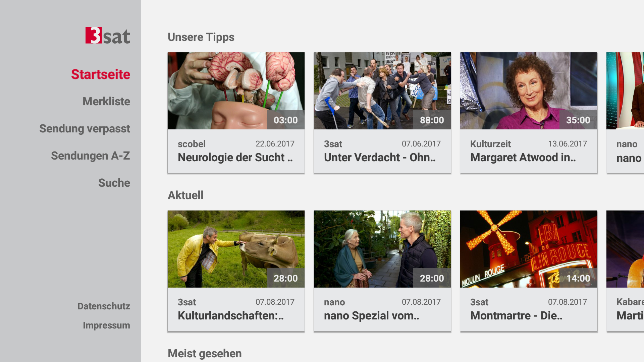Image resolution: width=644 pixels, height=362 pixels.
Task: Go to Sendung verpasst
Action: (x=85, y=129)
